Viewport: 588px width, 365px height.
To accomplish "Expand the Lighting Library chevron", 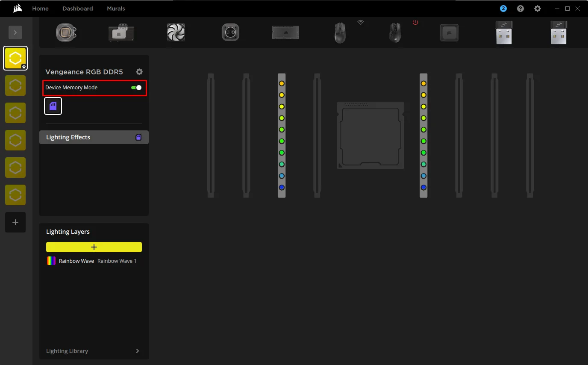I will [138, 351].
